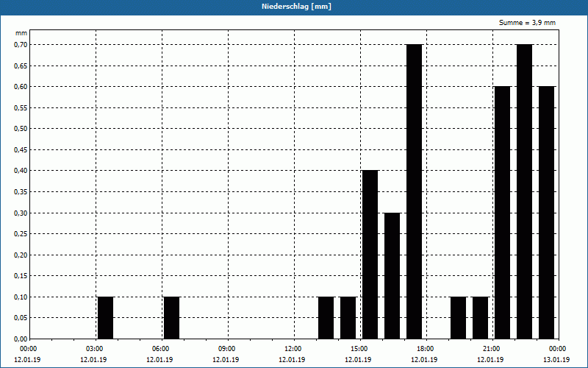588x368 pixels.
Task: Select the 0,60 mm bar starting at 21:00
Action: click(503, 213)
